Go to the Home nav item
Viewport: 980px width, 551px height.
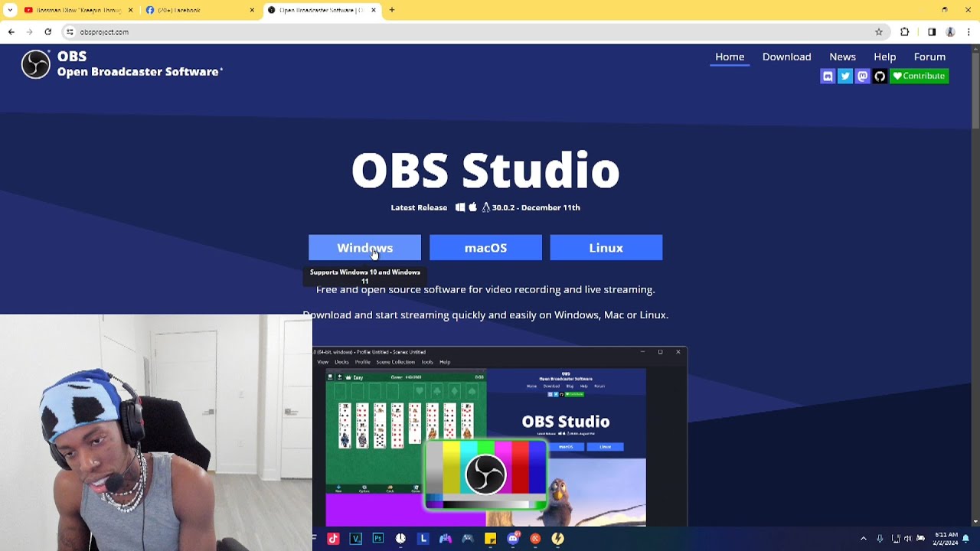(x=730, y=57)
